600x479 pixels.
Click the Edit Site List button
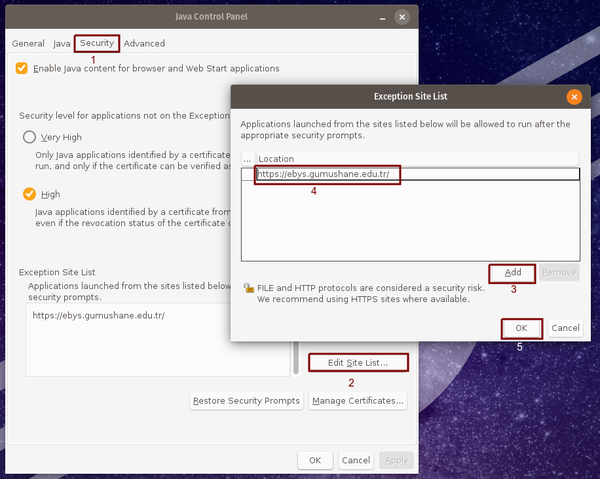click(x=357, y=362)
